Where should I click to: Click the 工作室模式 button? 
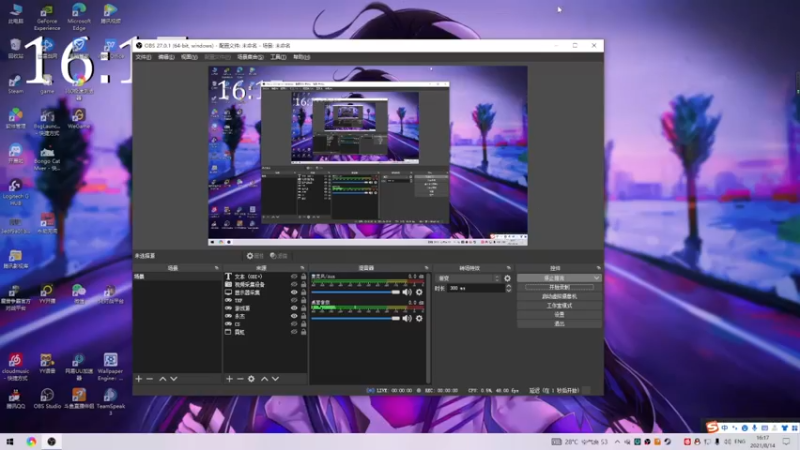559,306
